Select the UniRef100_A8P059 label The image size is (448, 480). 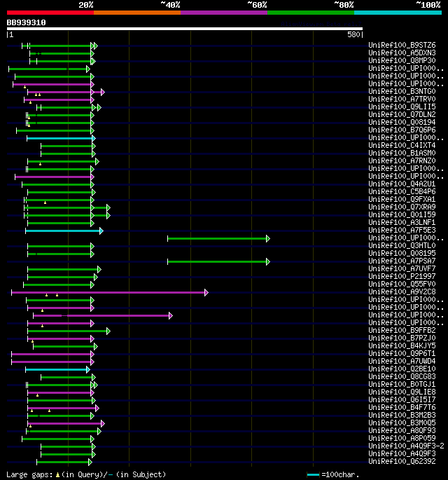point(402,439)
